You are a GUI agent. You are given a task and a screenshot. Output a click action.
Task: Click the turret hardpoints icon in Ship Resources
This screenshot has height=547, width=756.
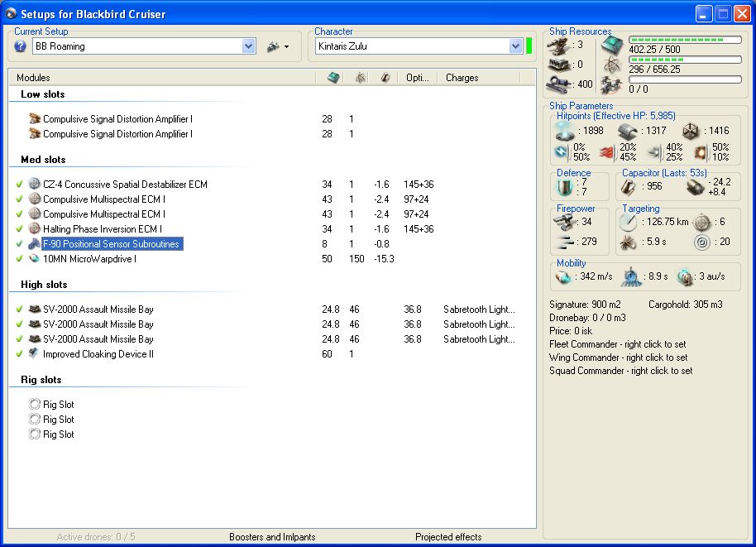click(x=559, y=46)
